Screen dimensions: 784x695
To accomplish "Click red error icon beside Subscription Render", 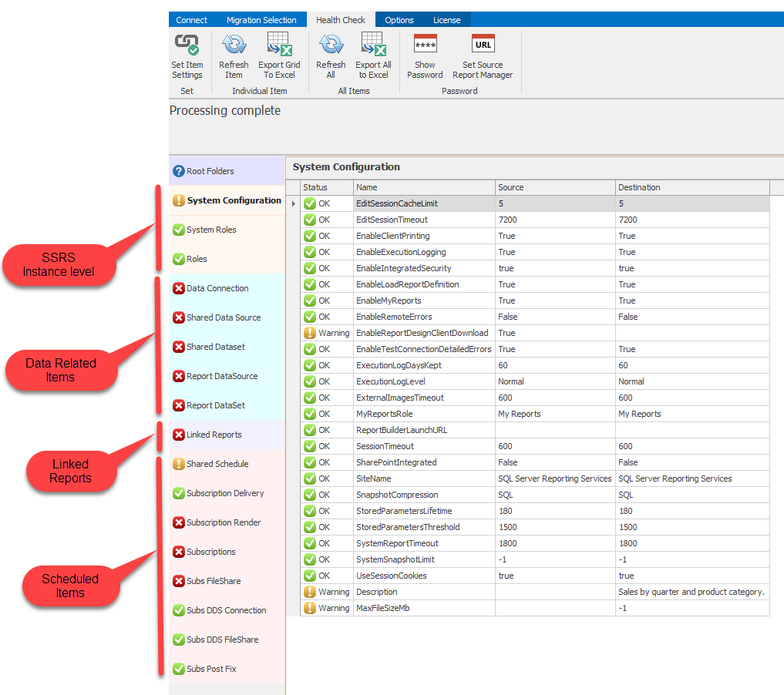I will [179, 522].
